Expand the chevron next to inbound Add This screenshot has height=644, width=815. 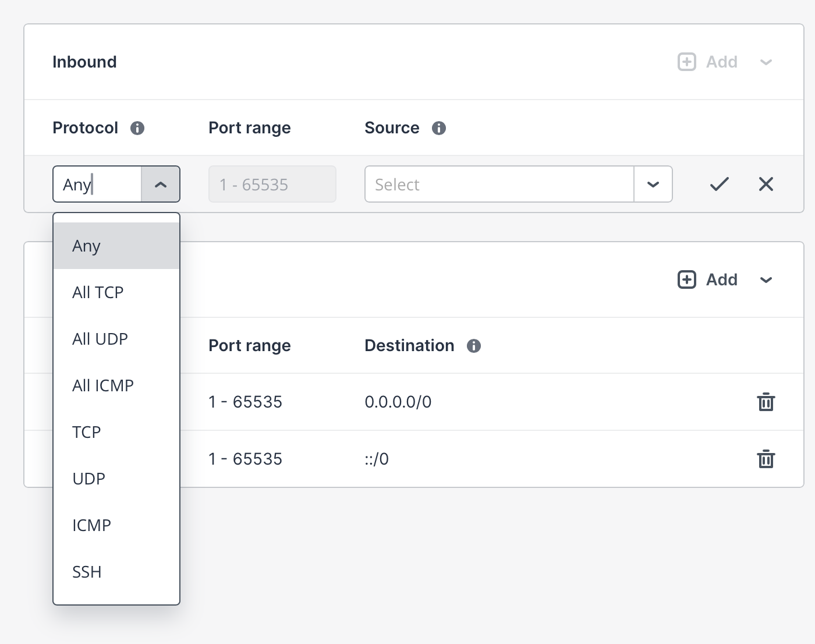766,62
